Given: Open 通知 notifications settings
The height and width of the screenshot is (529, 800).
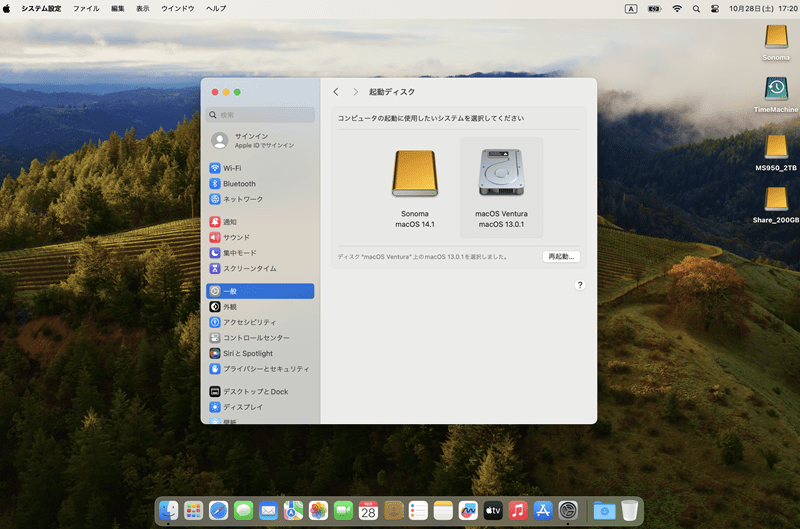Looking at the screenshot, I should 260,222.
